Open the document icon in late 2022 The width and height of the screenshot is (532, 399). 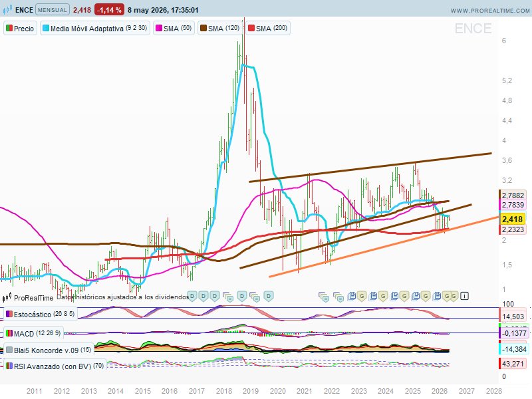tap(352, 296)
